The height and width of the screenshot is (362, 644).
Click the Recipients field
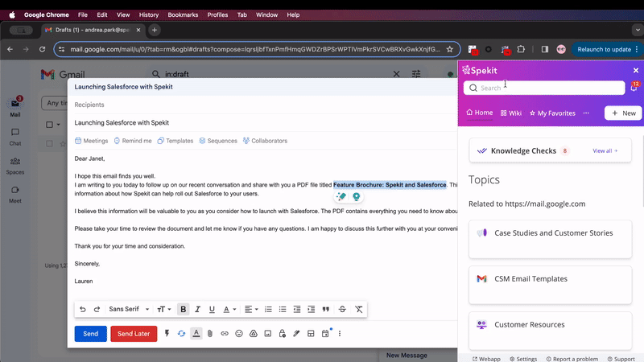(x=263, y=105)
